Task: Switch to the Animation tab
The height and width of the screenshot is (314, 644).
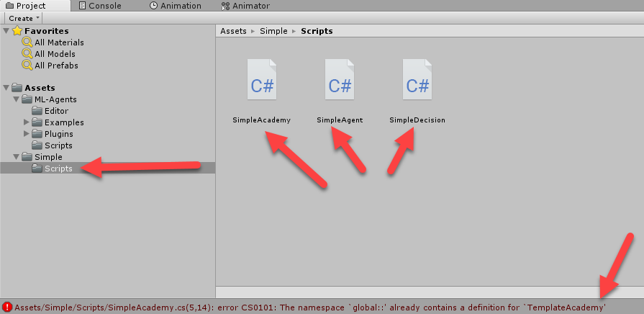Action: (176, 6)
